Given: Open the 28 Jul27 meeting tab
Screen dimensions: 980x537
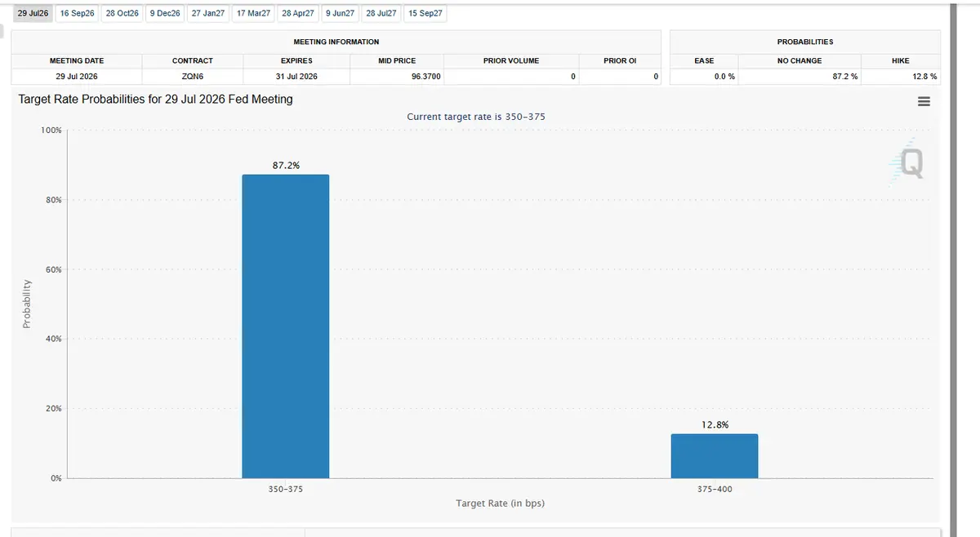Looking at the screenshot, I should [381, 14].
